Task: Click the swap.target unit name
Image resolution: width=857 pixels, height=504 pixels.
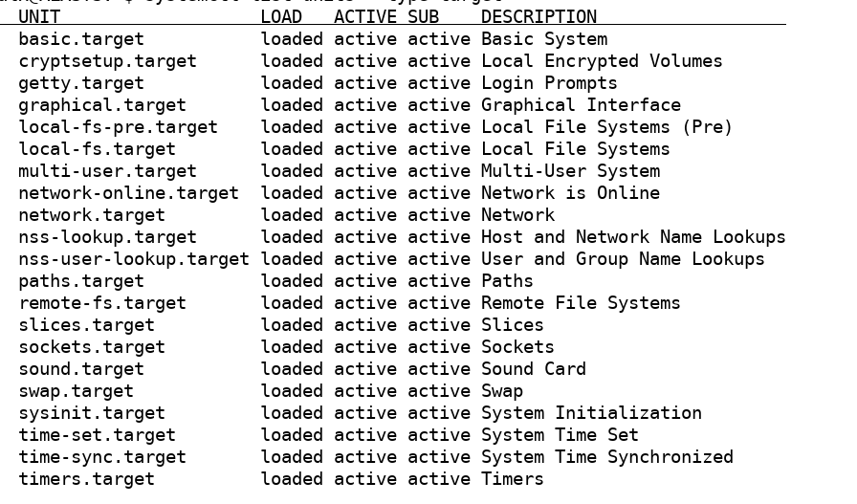Action: pos(76,391)
